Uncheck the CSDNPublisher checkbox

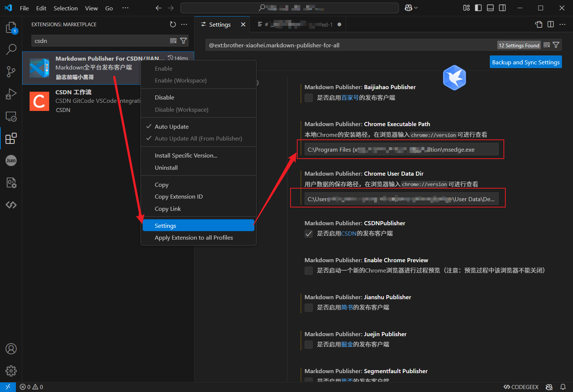point(309,234)
